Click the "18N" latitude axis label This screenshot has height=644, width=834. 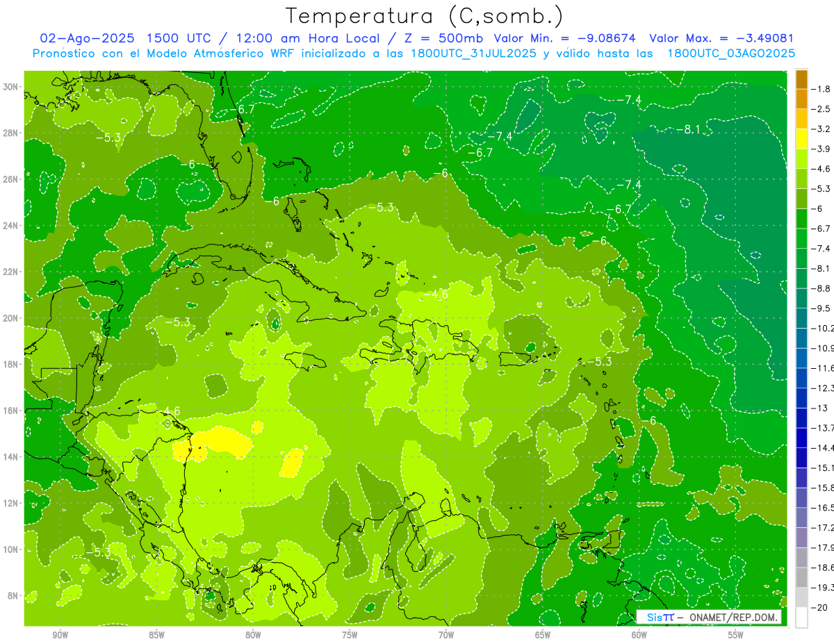tap(10, 364)
